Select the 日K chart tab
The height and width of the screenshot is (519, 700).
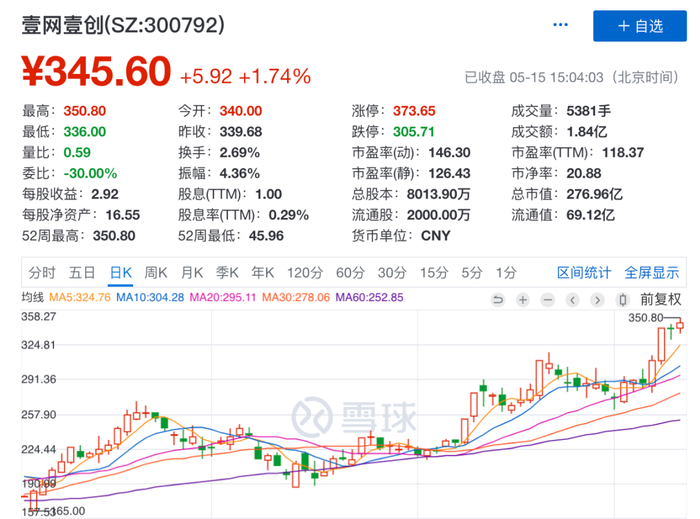121,272
